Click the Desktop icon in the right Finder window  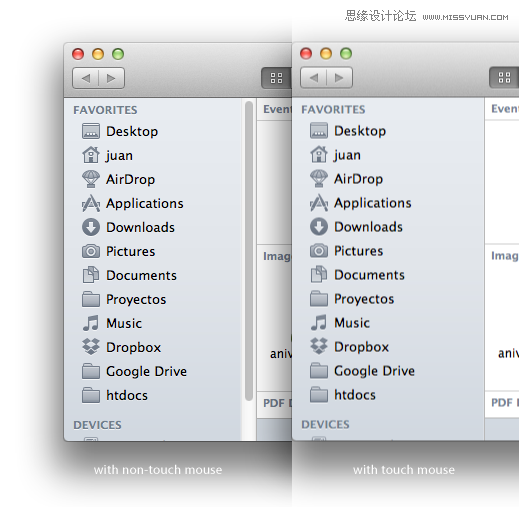[x=319, y=130]
